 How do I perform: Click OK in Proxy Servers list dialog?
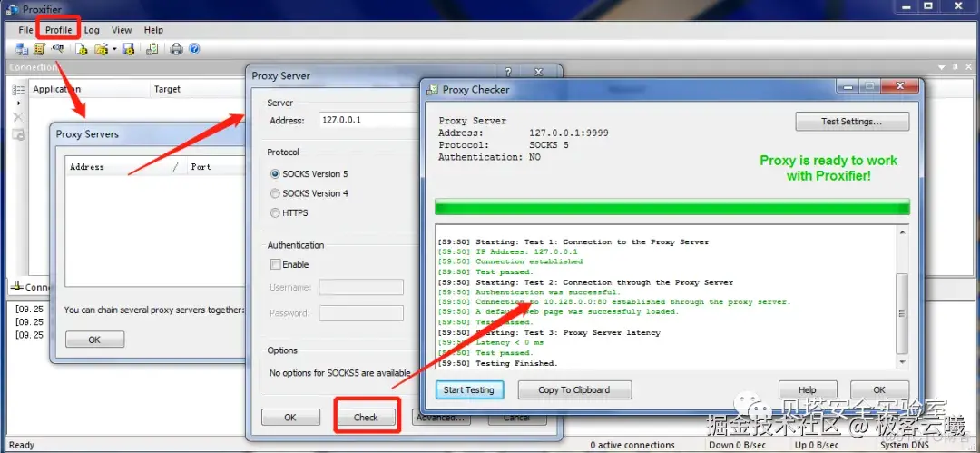click(x=94, y=340)
